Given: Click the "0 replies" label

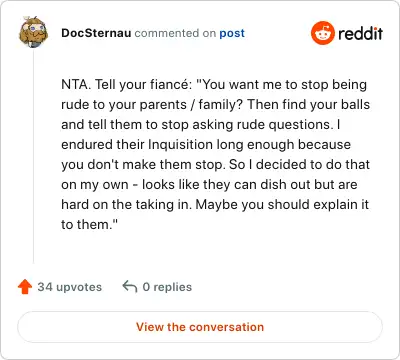Looking at the screenshot, I should tap(167, 287).
